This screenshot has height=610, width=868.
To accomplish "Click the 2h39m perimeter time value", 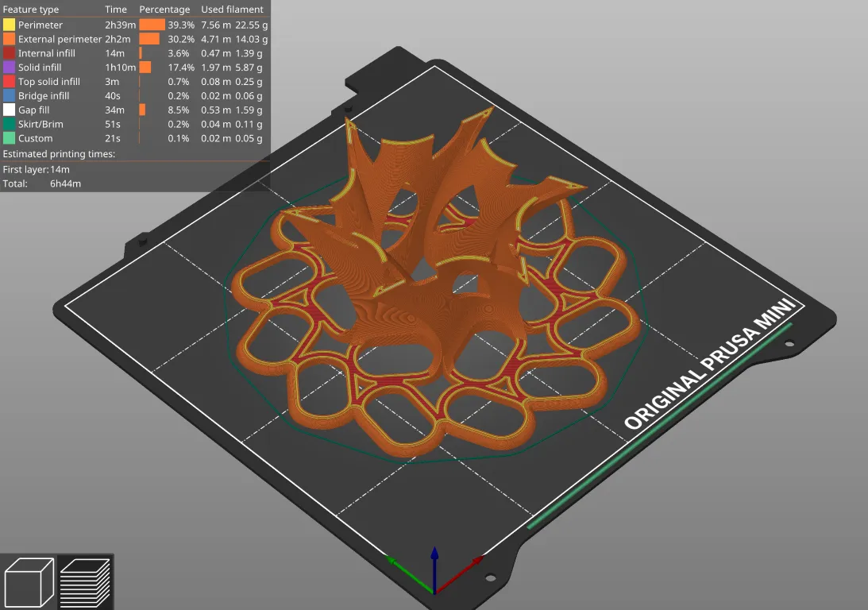I will (x=120, y=25).
